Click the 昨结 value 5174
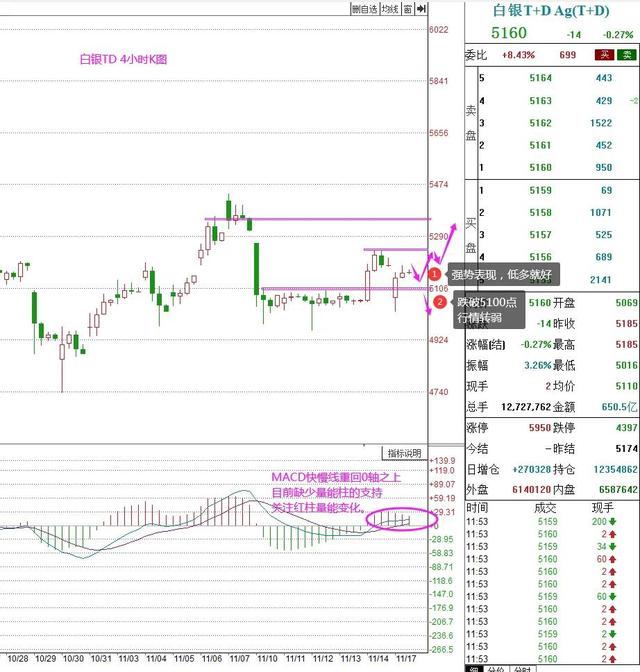This screenshot has height=672, width=640. (626, 449)
